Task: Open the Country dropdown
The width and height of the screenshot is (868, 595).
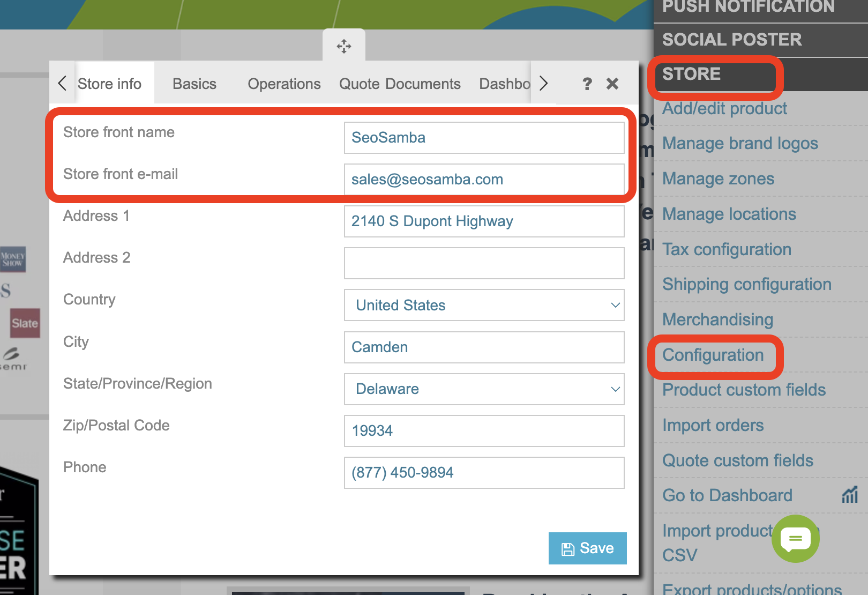Action: 484,305
